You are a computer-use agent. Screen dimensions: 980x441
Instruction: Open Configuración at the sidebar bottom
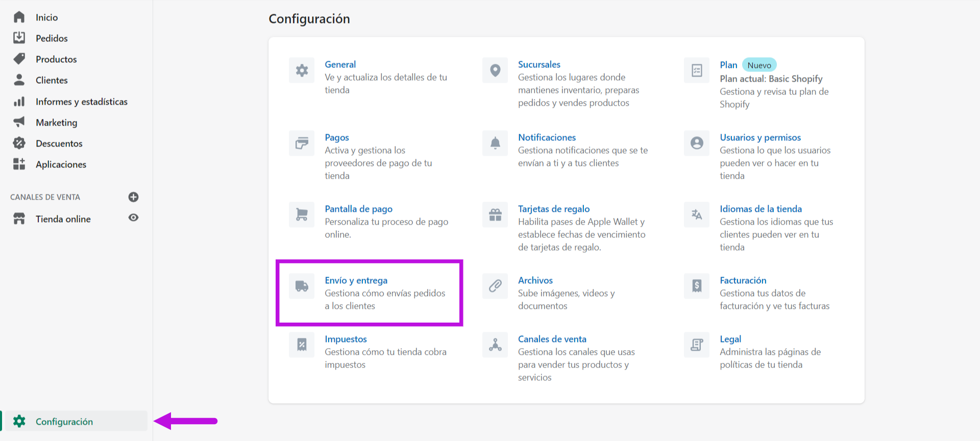tap(64, 422)
